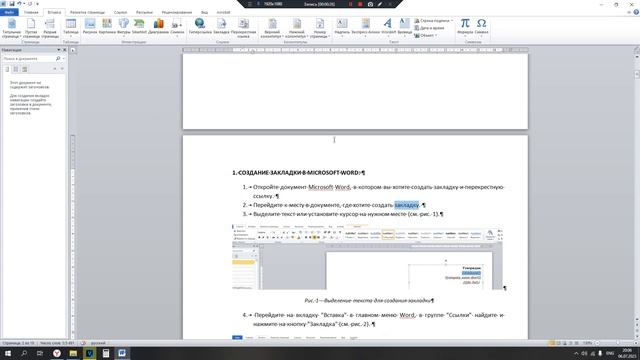Insert a drop cap (Буквица)

404,27
